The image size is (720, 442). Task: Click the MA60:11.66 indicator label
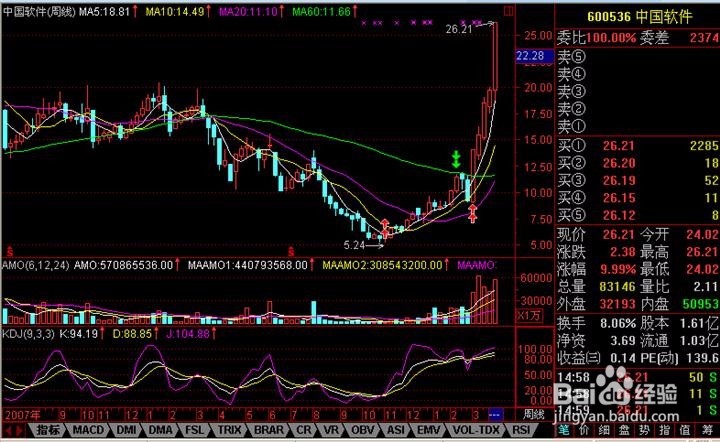pyautogui.click(x=321, y=11)
